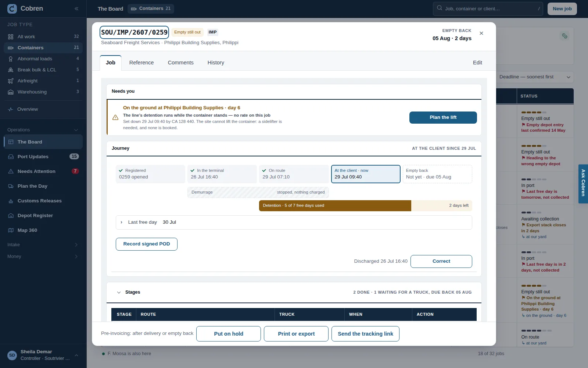Expand the Money section

(43, 256)
